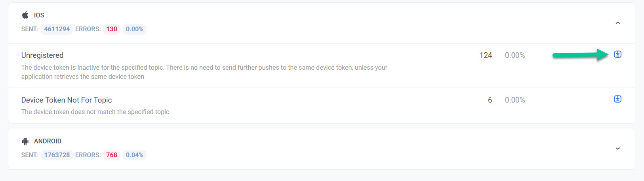Select the Unregistered error title
This screenshot has width=644, height=181.
[42, 55]
